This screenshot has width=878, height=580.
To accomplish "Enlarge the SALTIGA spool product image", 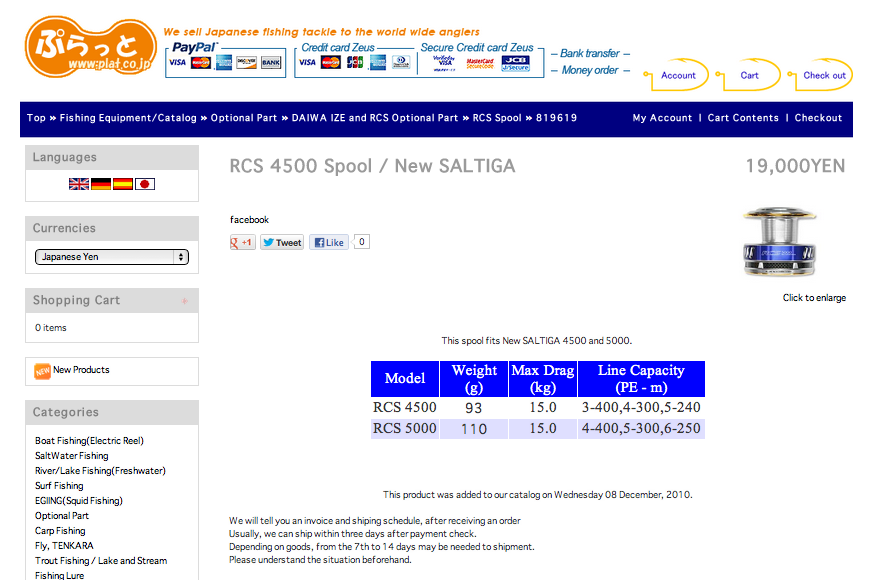I will (779, 242).
